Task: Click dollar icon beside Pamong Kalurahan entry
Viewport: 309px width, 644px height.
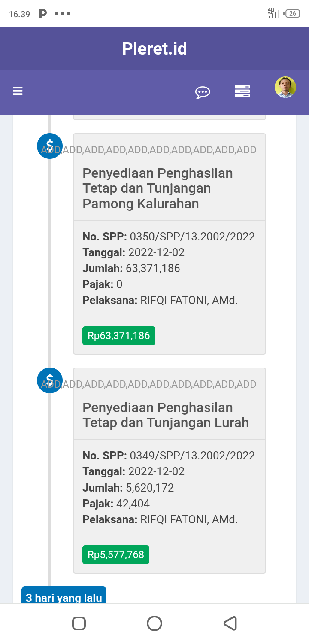Action: click(x=50, y=146)
